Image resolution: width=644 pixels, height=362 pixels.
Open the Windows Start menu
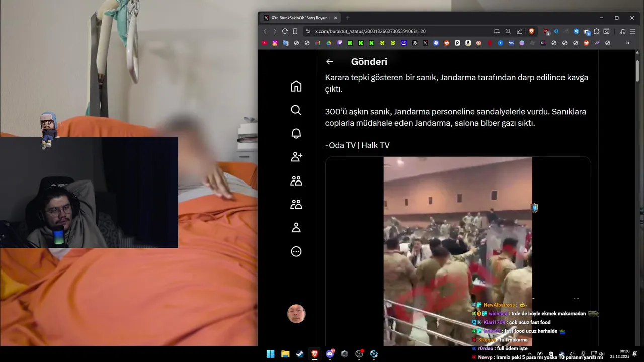[271, 354]
